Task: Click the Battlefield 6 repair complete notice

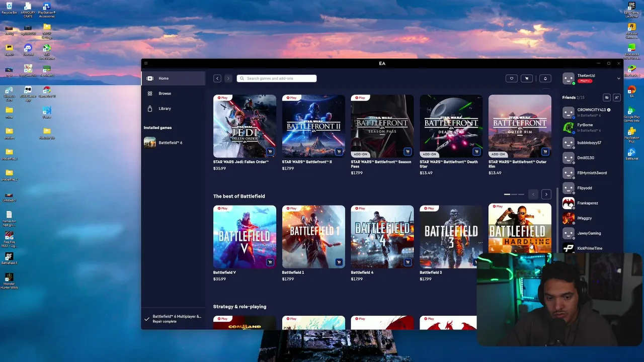Action: [174, 319]
